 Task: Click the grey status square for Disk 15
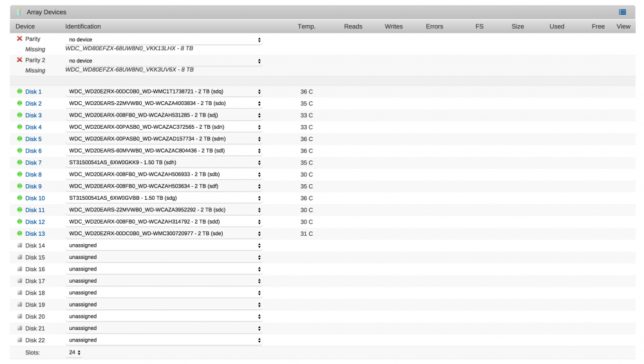point(19,257)
